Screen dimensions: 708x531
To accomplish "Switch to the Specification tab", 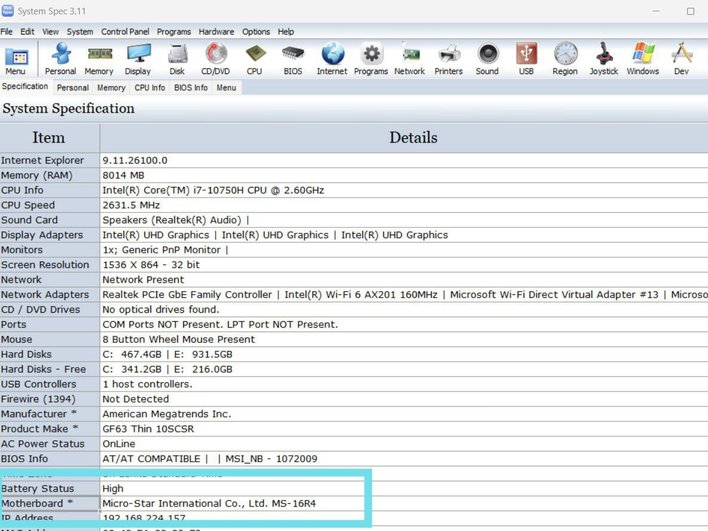I will click(x=25, y=86).
